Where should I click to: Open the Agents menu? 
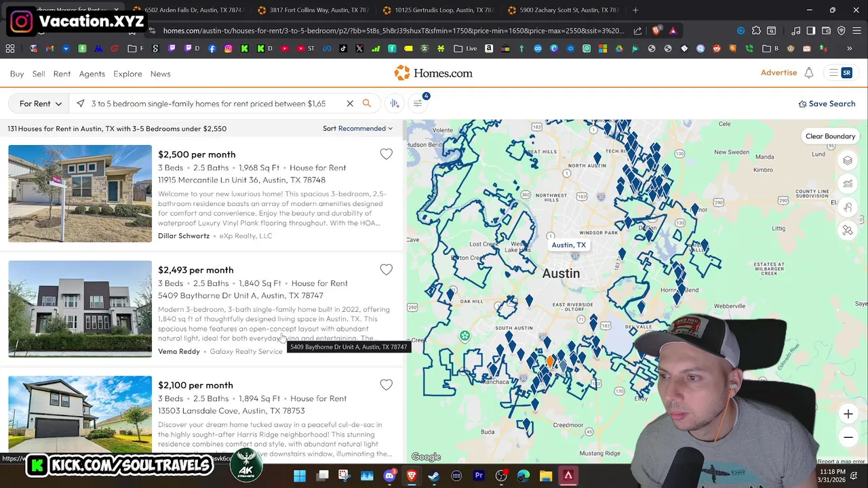pyautogui.click(x=92, y=74)
